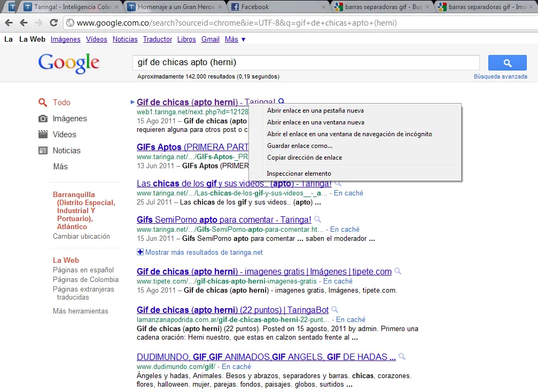538x392 pixels.
Task: Expand Más herramientas in left sidebar
Action: (x=80, y=311)
